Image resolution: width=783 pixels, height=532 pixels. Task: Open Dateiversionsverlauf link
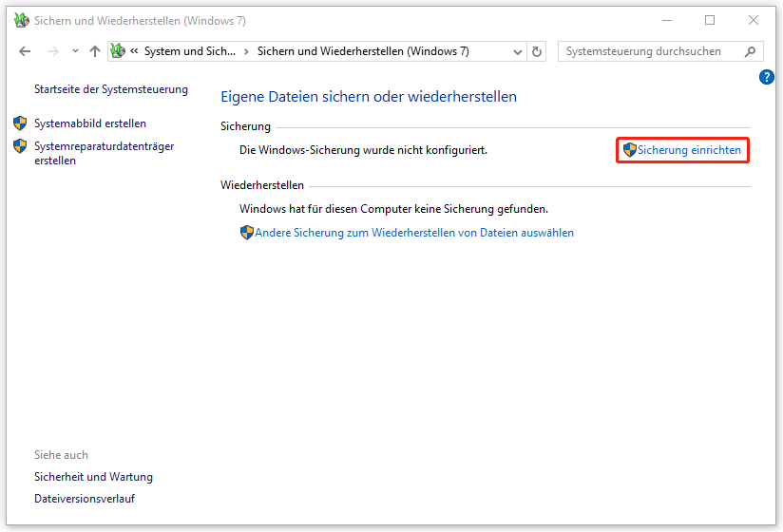85,499
